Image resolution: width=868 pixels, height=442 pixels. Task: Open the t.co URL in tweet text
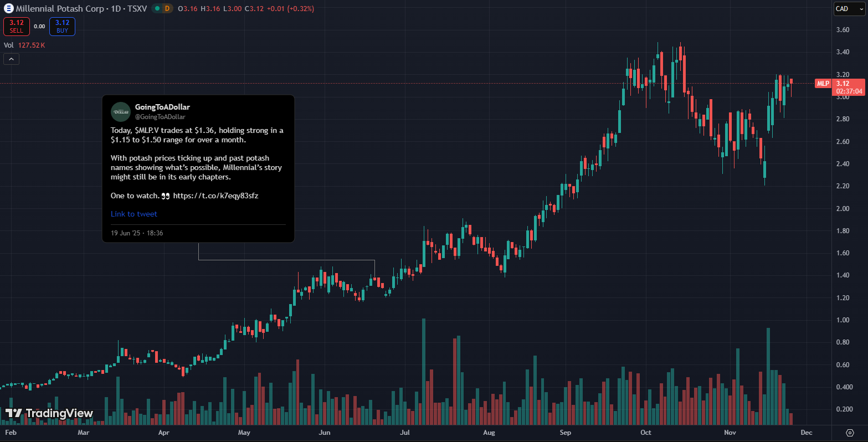(215, 196)
